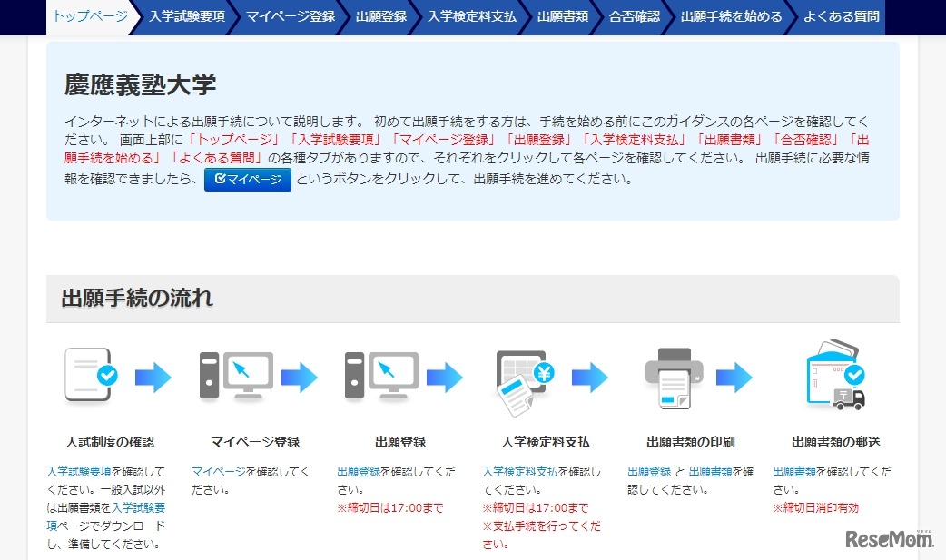
Task: Select the 合否確認 tab
Action: pyautogui.click(x=633, y=16)
